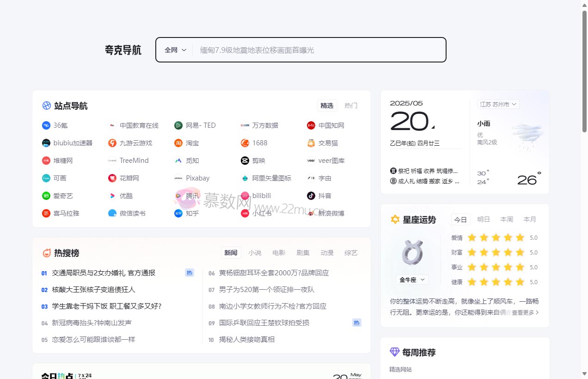Expand the 全网 search scope dropdown
The image size is (588, 379).
(175, 50)
